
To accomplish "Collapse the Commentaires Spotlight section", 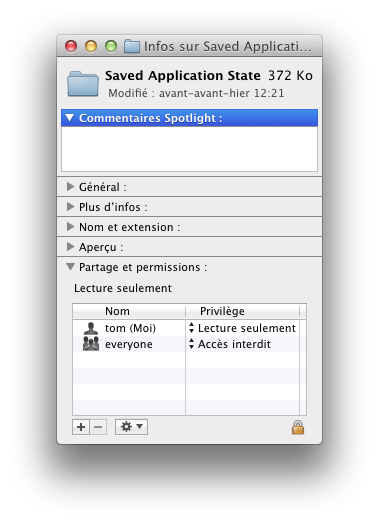I will tap(70, 118).
